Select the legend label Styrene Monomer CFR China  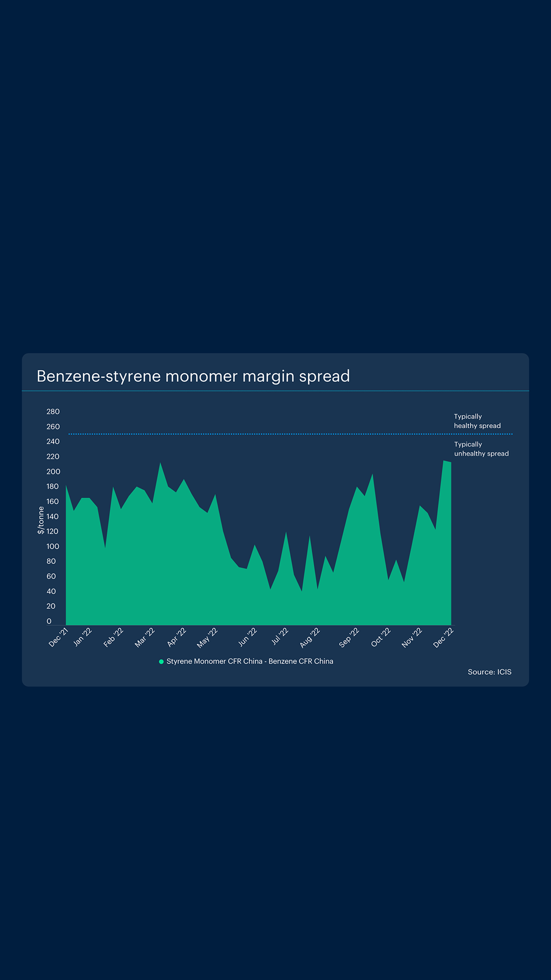pyautogui.click(x=249, y=661)
